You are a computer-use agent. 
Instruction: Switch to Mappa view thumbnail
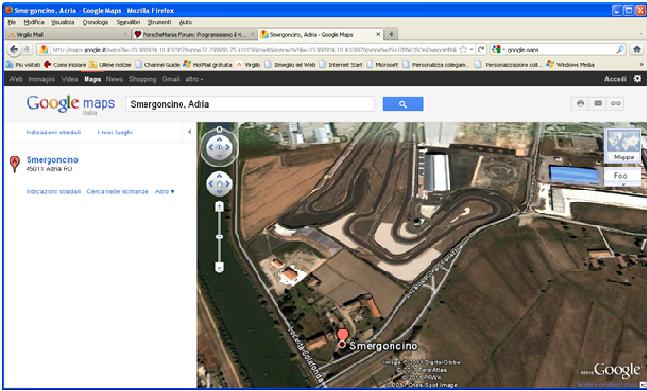(623, 146)
